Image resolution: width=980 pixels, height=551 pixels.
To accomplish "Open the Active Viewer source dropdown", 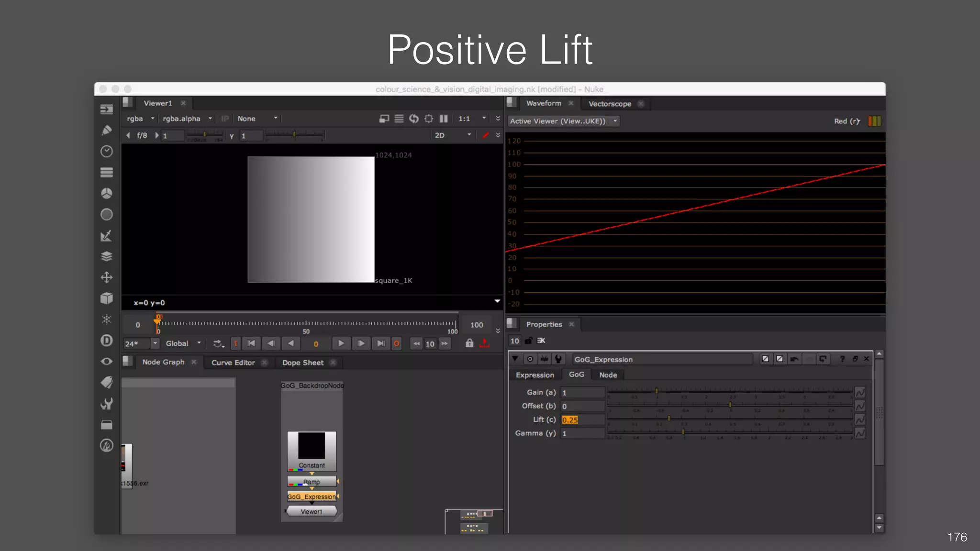I will [x=563, y=121].
